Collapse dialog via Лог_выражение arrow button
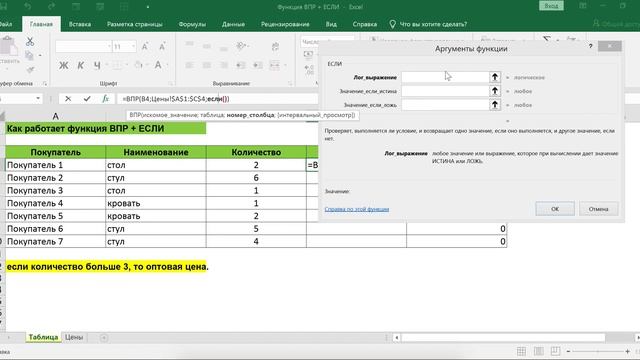640x360 pixels. pos(495,77)
